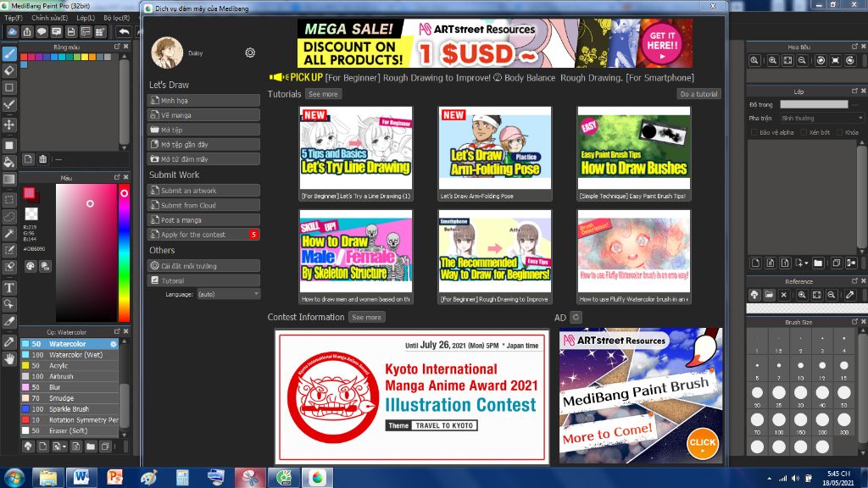Open Watercolor brush settings gear
This screenshot has width=868, height=488.
113,344
